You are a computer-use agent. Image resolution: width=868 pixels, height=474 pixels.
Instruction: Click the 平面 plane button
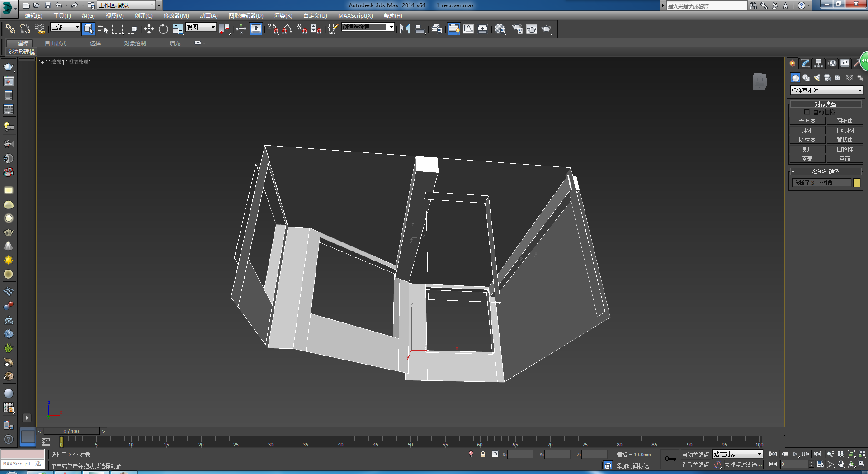click(844, 159)
